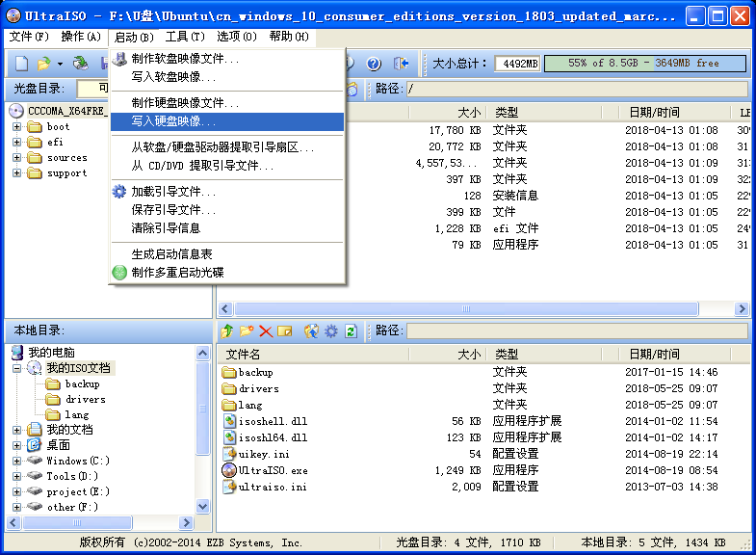
Task: Open the 文件(F) menu
Action: (29, 37)
